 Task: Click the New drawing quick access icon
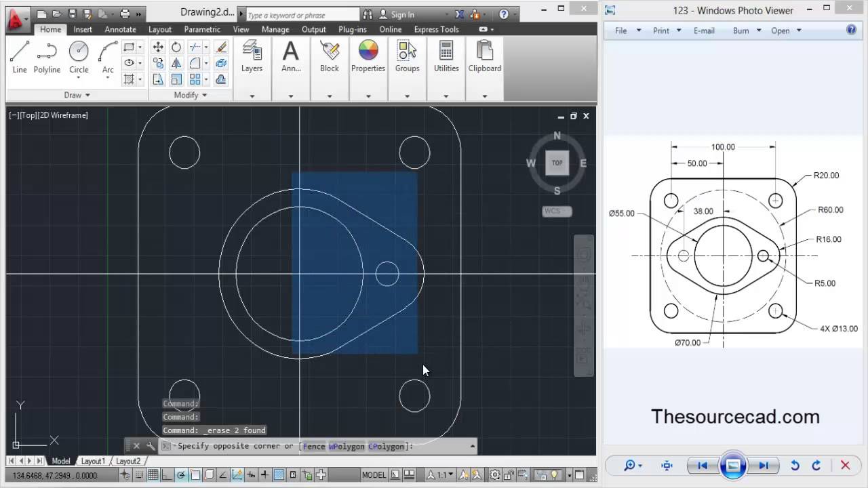coord(42,14)
